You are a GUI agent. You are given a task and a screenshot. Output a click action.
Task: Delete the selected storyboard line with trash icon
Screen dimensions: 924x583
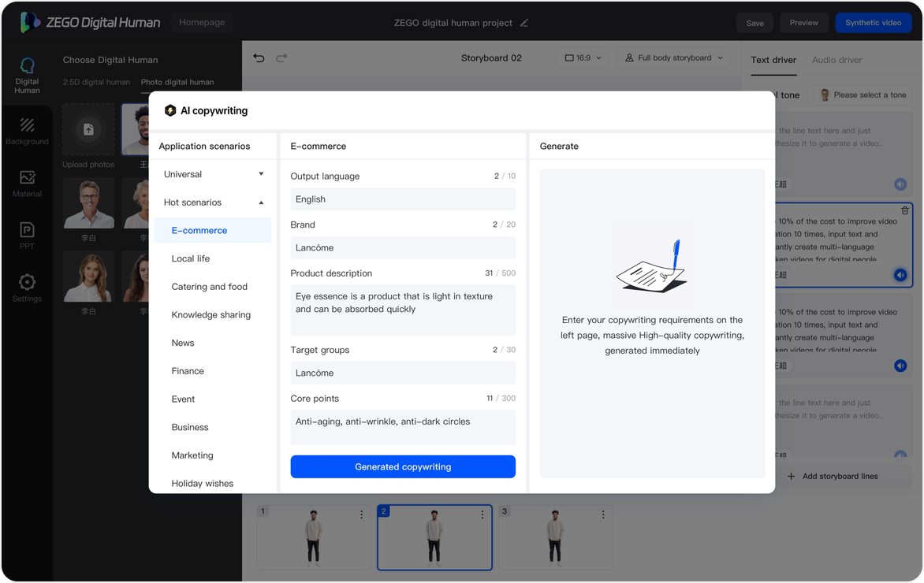pyautogui.click(x=904, y=211)
